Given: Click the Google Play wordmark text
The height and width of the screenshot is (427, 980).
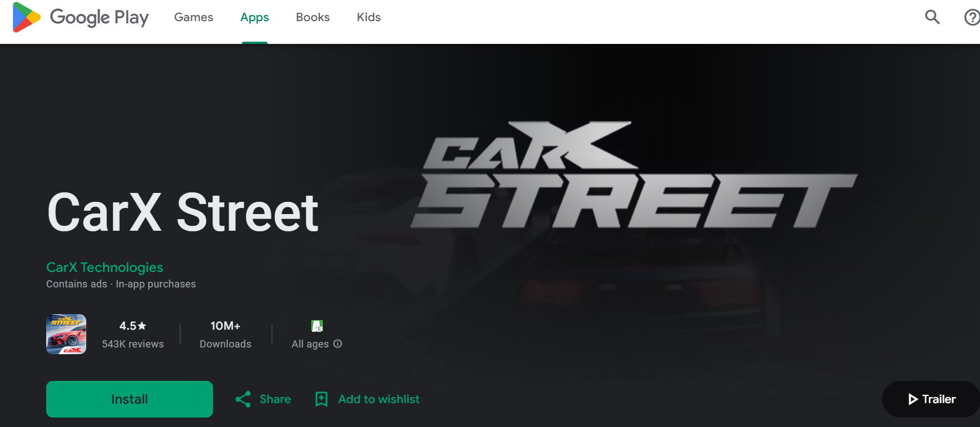Looking at the screenshot, I should click(x=100, y=17).
